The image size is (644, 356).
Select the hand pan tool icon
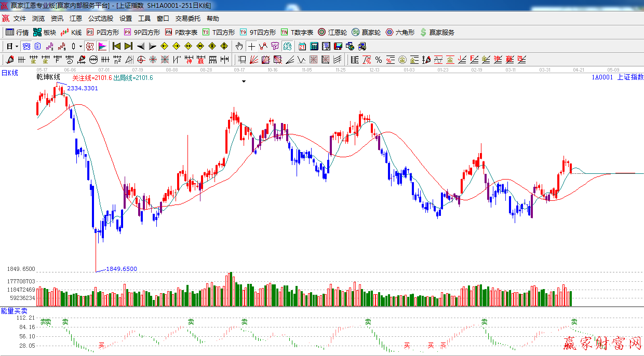239,46
